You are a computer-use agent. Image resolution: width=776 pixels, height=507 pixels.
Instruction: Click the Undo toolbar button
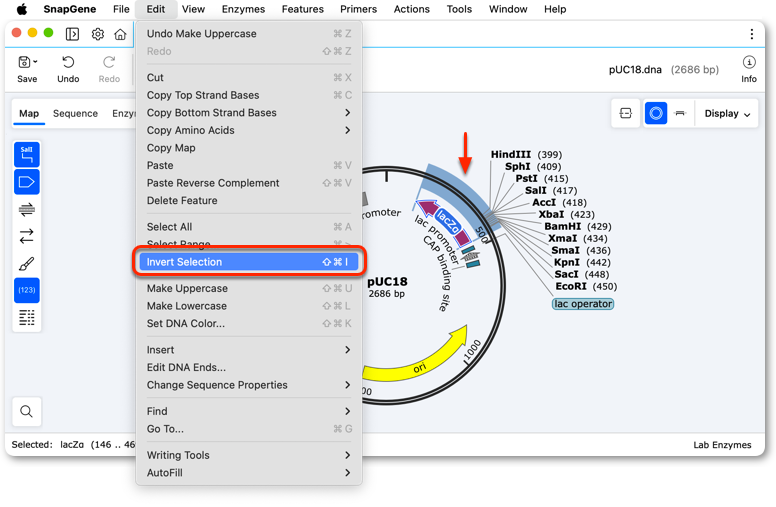tap(68, 69)
